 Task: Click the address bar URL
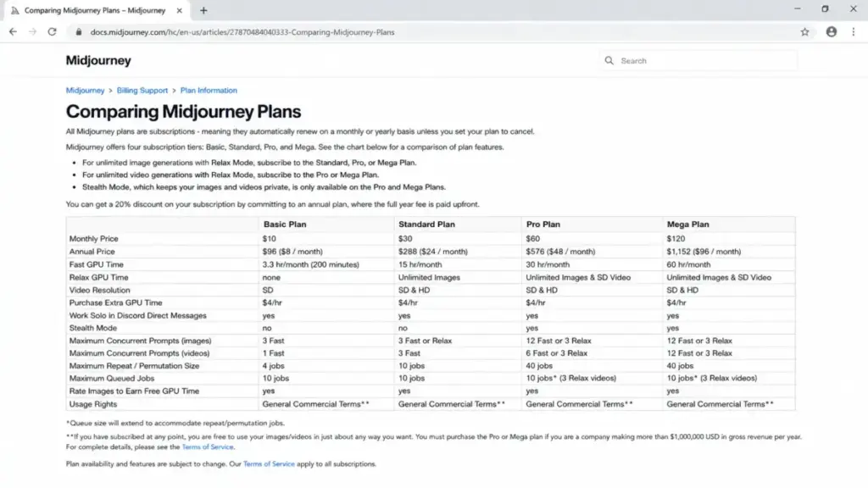coord(242,32)
